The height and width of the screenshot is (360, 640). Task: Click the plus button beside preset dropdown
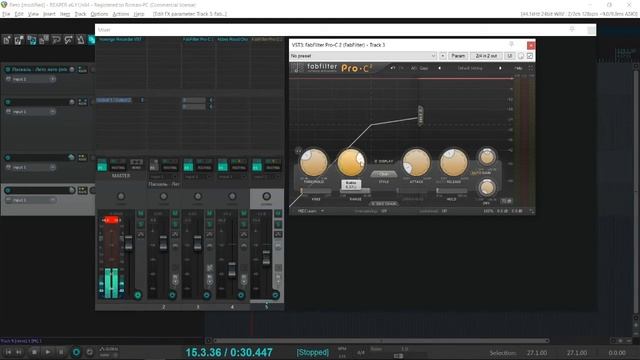tap(443, 56)
